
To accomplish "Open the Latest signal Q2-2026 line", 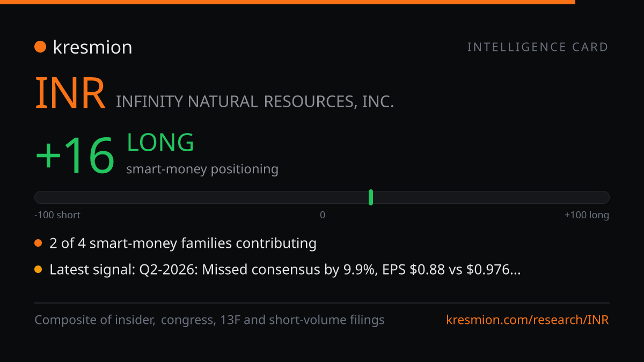I will click(285, 270).
